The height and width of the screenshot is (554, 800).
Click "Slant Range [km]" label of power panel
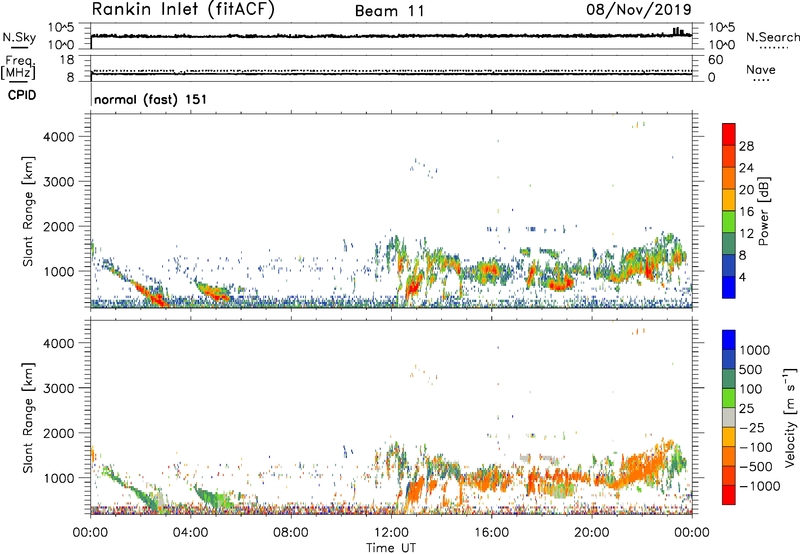tap(28, 211)
